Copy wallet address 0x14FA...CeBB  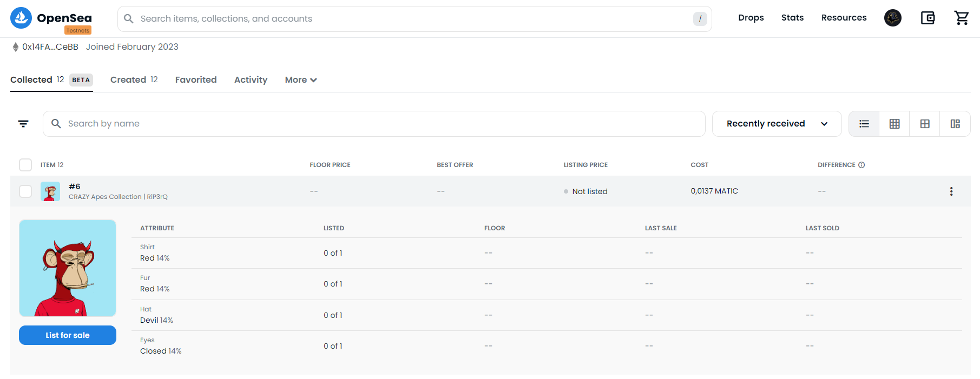coord(50,47)
